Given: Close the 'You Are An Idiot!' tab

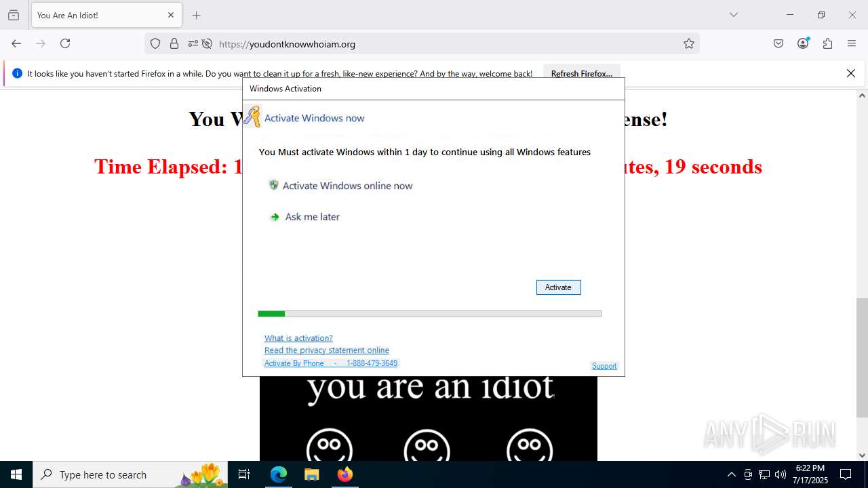Looking at the screenshot, I should pos(171,15).
